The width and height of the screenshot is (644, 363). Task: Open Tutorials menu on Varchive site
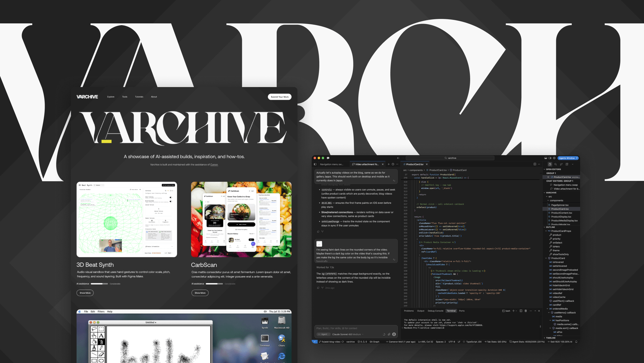[x=139, y=97]
